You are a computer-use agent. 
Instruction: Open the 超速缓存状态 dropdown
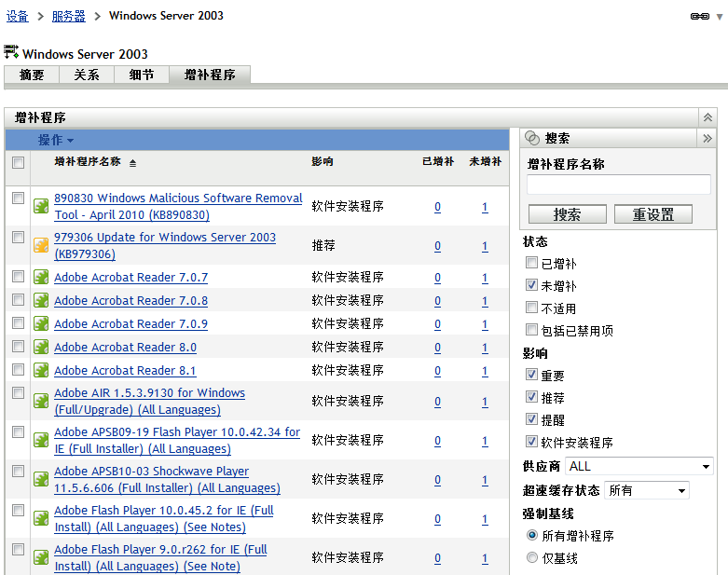(647, 490)
